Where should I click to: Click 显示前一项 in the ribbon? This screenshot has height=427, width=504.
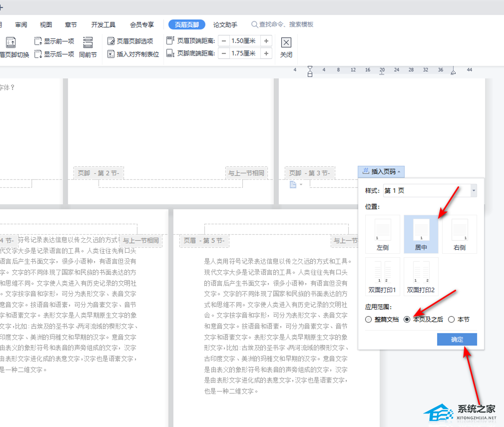[54, 41]
